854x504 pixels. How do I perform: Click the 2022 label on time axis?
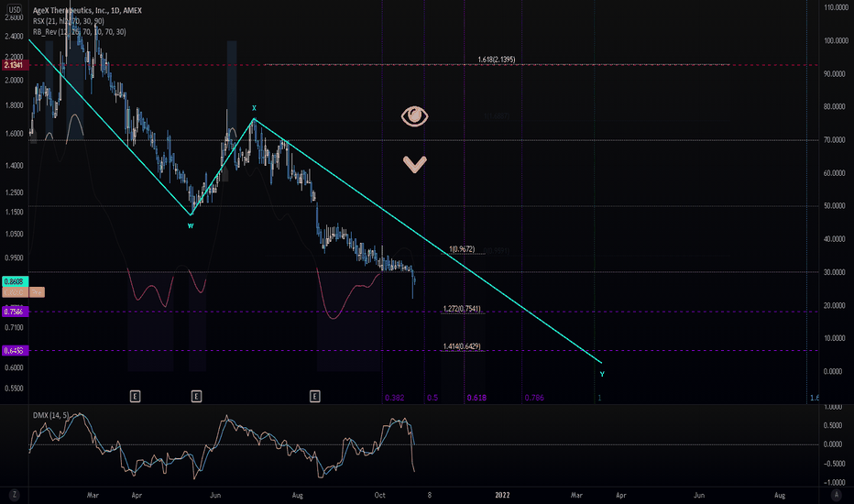[502, 495]
